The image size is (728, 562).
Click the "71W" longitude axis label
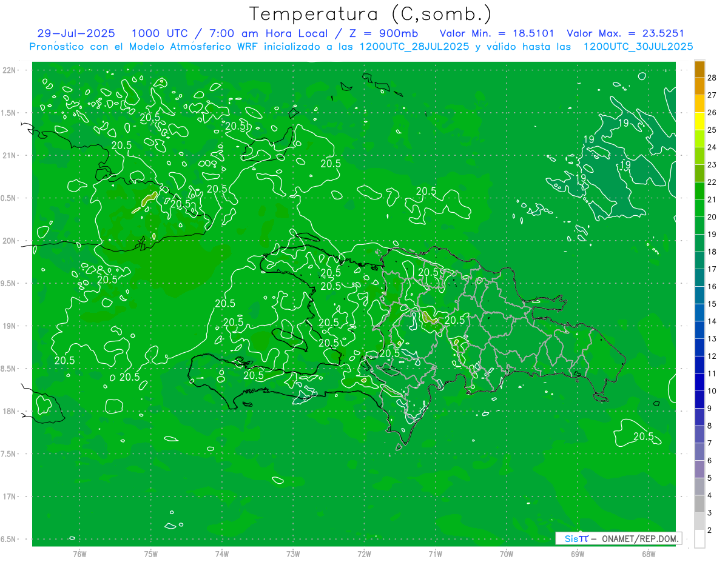tap(435, 553)
